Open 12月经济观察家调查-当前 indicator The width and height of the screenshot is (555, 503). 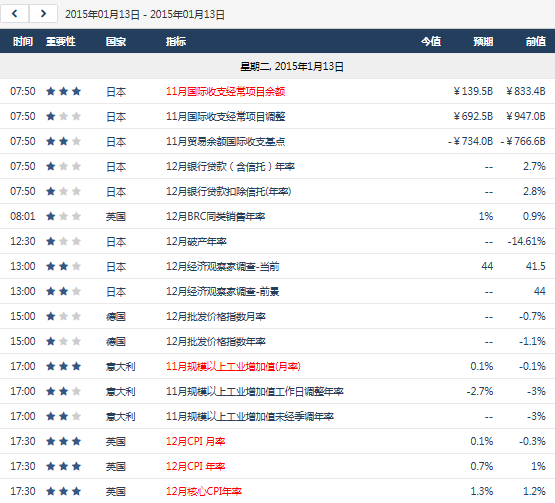click(x=223, y=267)
